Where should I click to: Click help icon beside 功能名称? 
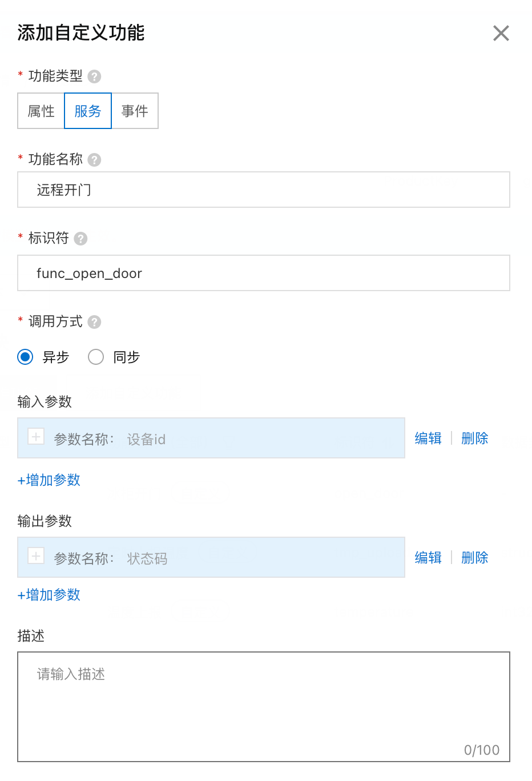click(x=95, y=160)
